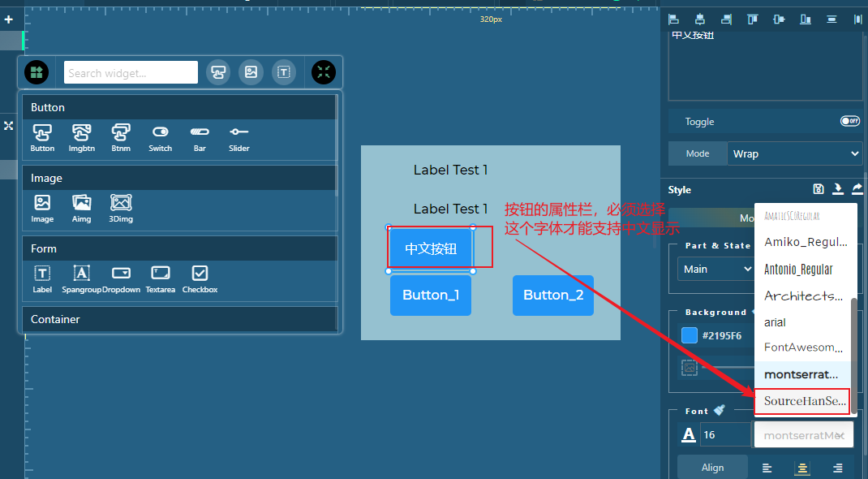Switch the Toggle option on
The image size is (868, 479).
point(849,121)
